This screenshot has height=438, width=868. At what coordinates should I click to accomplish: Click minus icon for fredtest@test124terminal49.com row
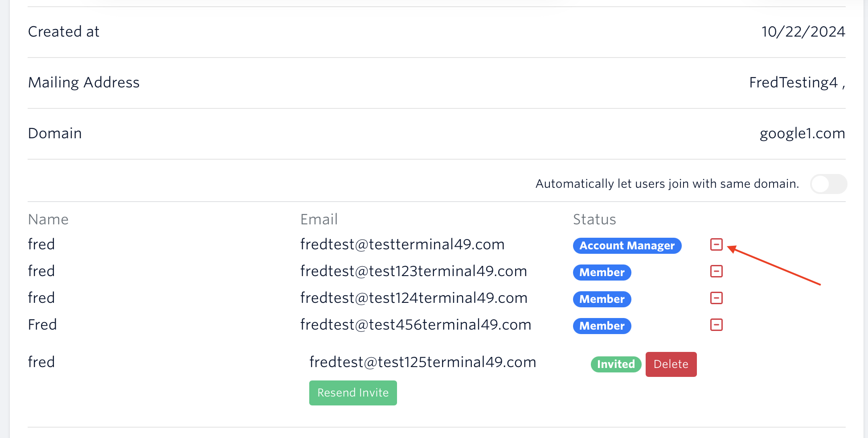pyautogui.click(x=716, y=298)
